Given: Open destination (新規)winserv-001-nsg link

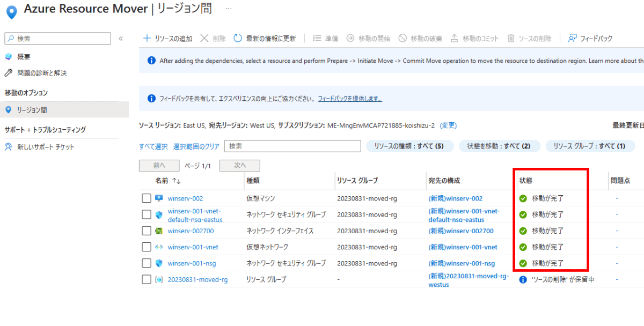Looking at the screenshot, I should click(x=462, y=263).
